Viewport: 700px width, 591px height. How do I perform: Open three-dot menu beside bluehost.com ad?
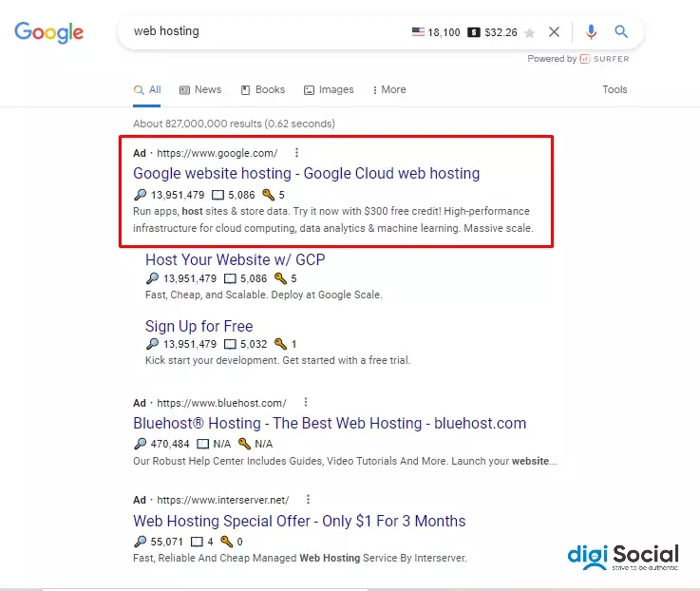306,402
